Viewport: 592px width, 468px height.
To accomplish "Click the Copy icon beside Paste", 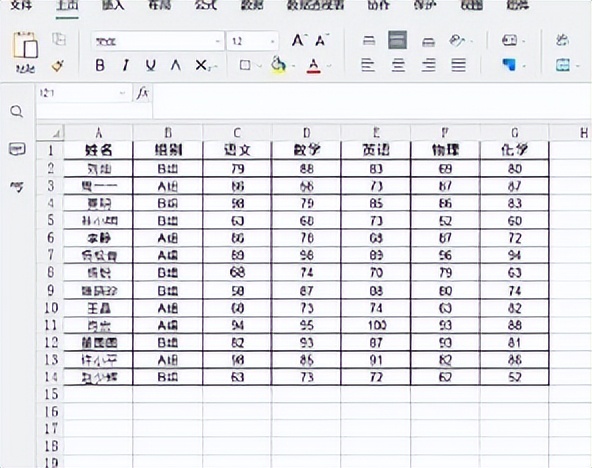I will coord(59,39).
